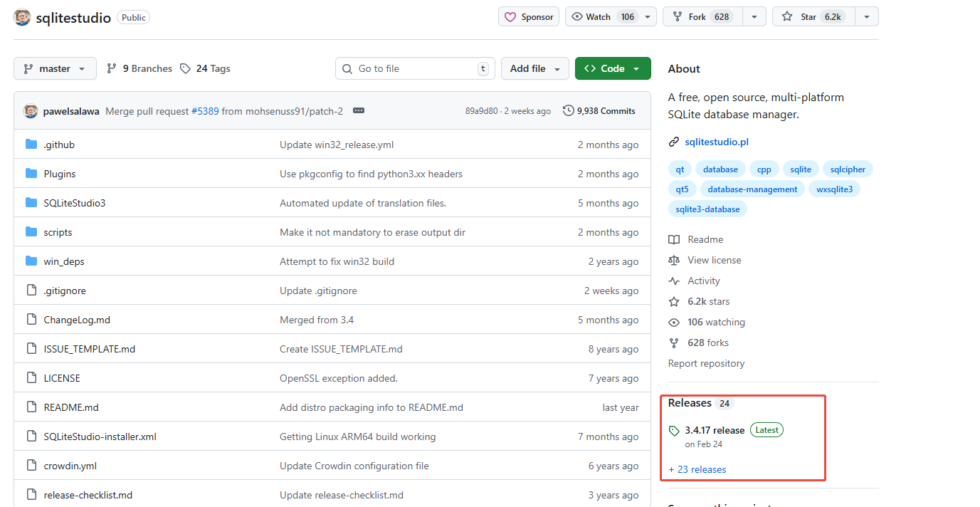
Task: Click pawelsalawa's commit author avatar
Action: [x=31, y=111]
